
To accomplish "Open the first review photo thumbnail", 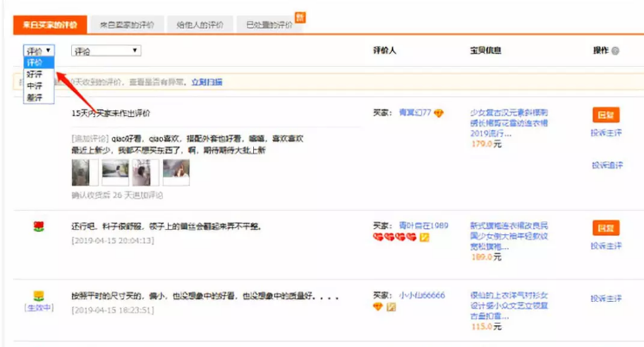I will (85, 173).
